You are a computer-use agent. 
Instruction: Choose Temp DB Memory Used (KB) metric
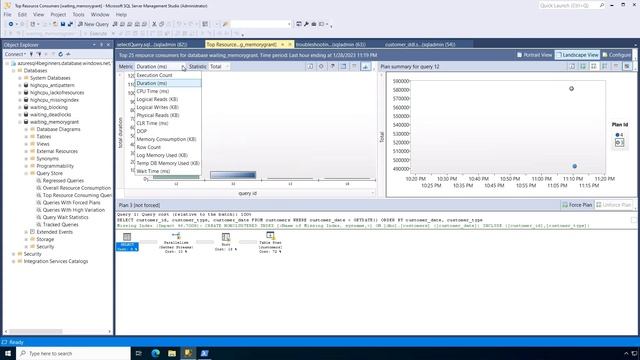[168, 163]
